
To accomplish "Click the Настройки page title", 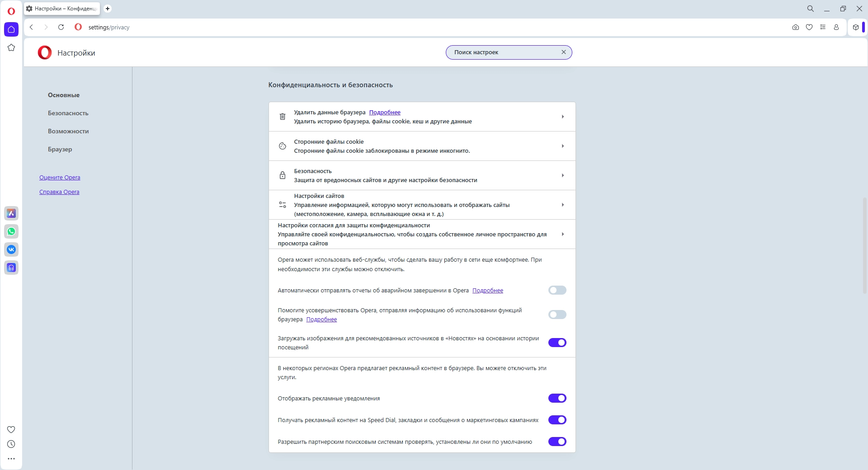I will 76,53.
